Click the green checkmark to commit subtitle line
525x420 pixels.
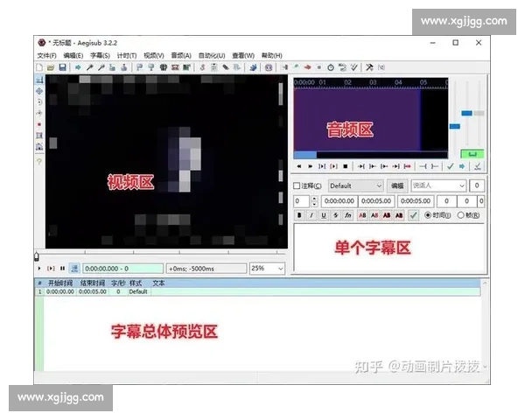(x=413, y=215)
